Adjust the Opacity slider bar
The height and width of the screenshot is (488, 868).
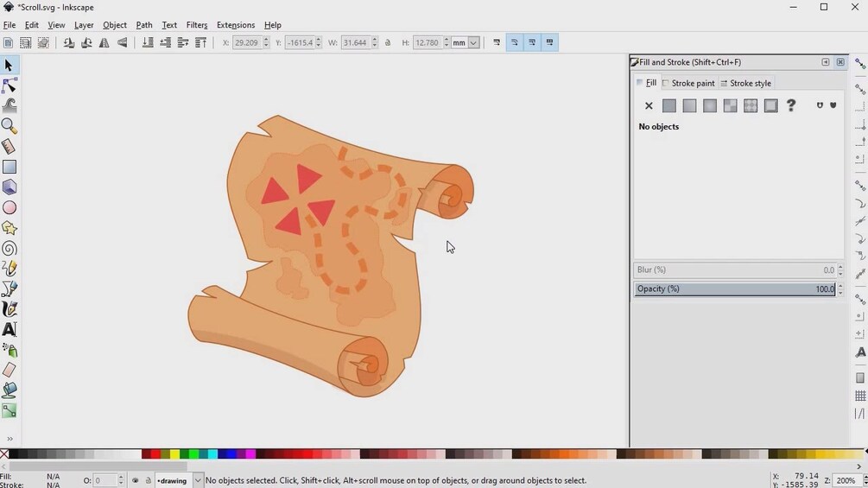[735, 288]
